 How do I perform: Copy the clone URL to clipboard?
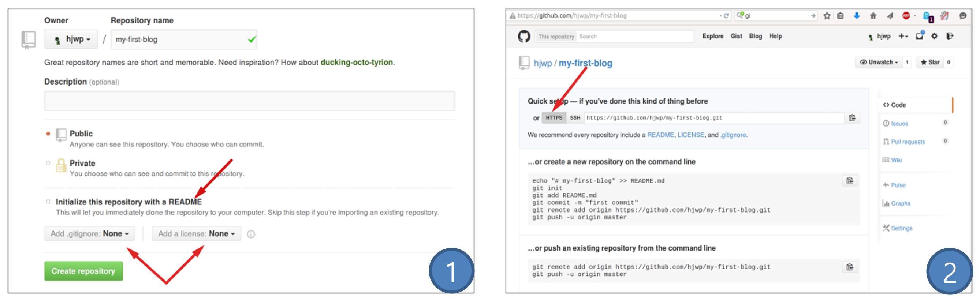tap(852, 118)
